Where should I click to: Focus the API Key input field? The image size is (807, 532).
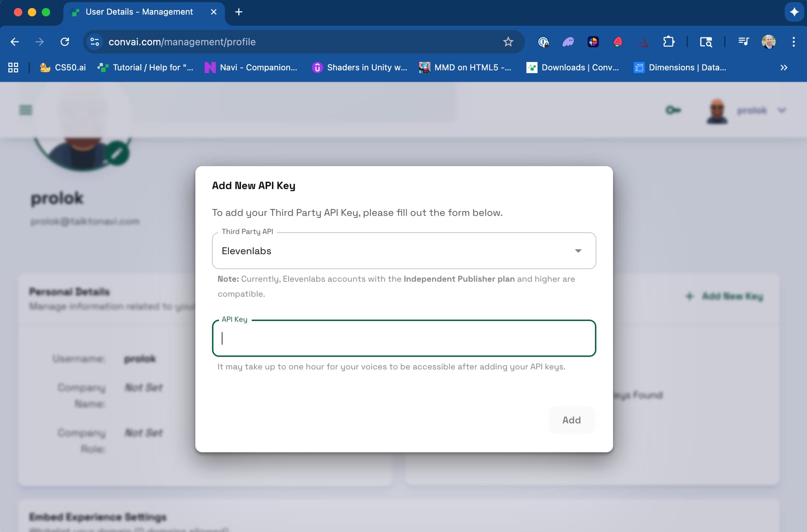[403, 338]
